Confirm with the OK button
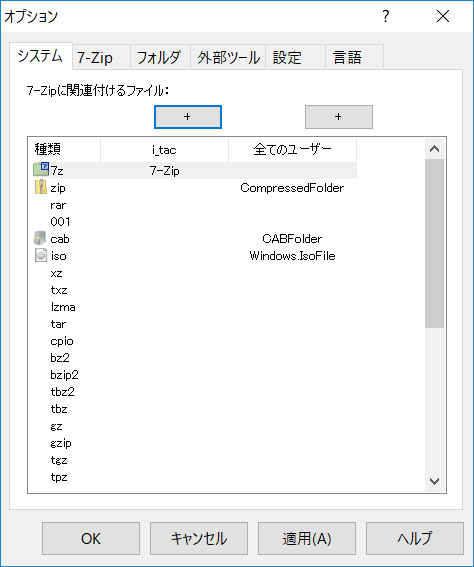The image size is (474, 567). coord(91,538)
